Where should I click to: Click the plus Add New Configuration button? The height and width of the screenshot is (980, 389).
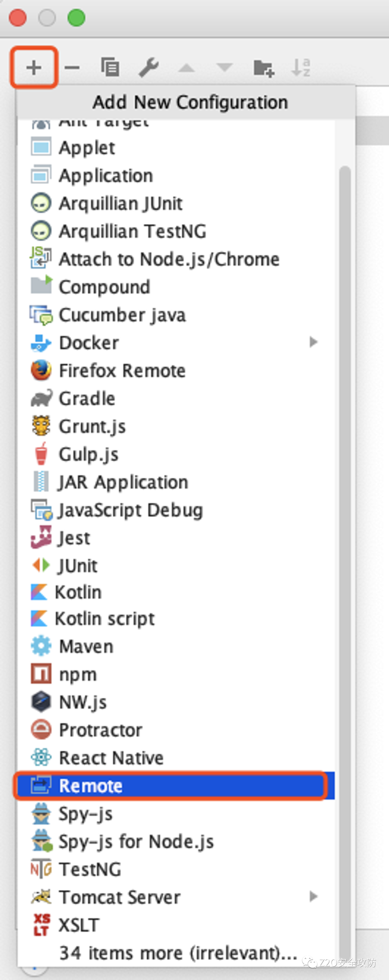[34, 68]
